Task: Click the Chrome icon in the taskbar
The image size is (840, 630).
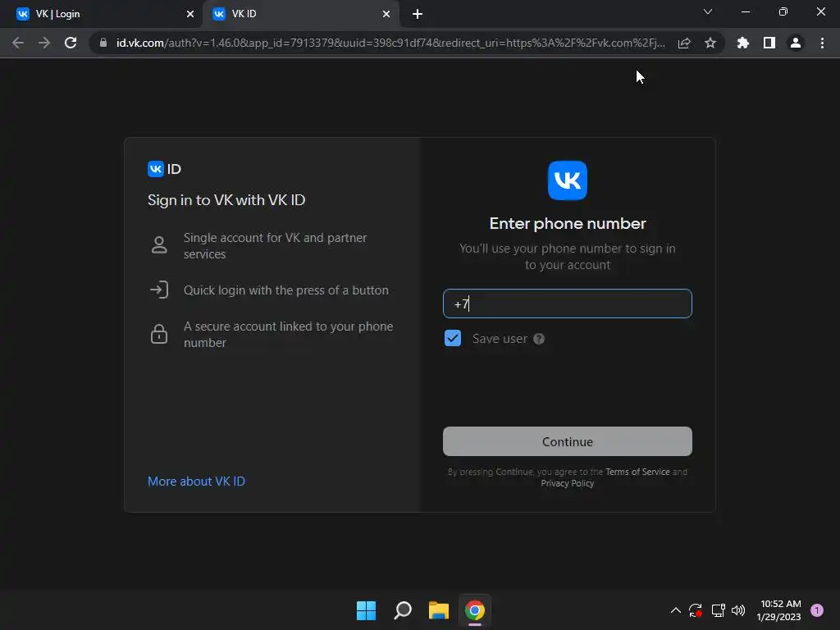Action: [x=475, y=610]
